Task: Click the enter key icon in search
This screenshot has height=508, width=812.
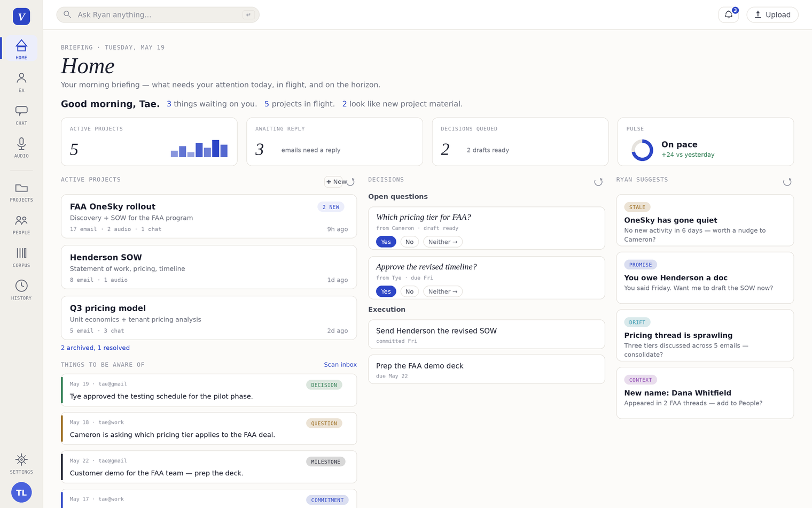Action: coord(248,15)
